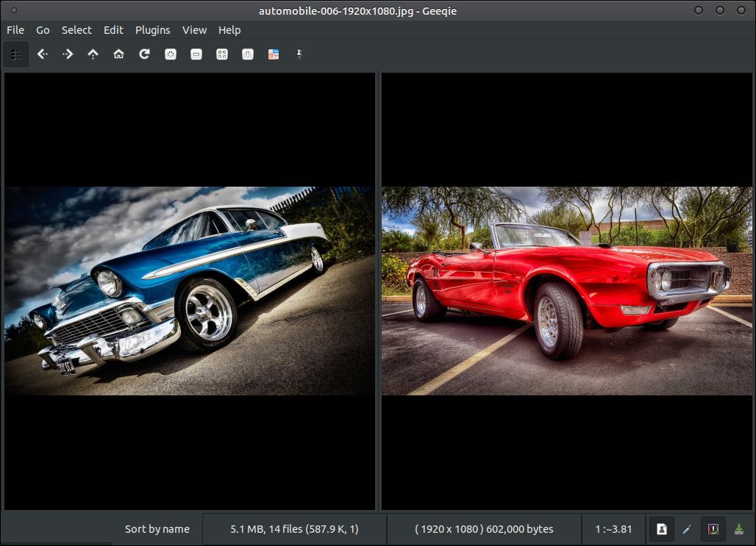756x546 pixels.
Task: Zoom in with the plus icon
Action: tap(170, 54)
